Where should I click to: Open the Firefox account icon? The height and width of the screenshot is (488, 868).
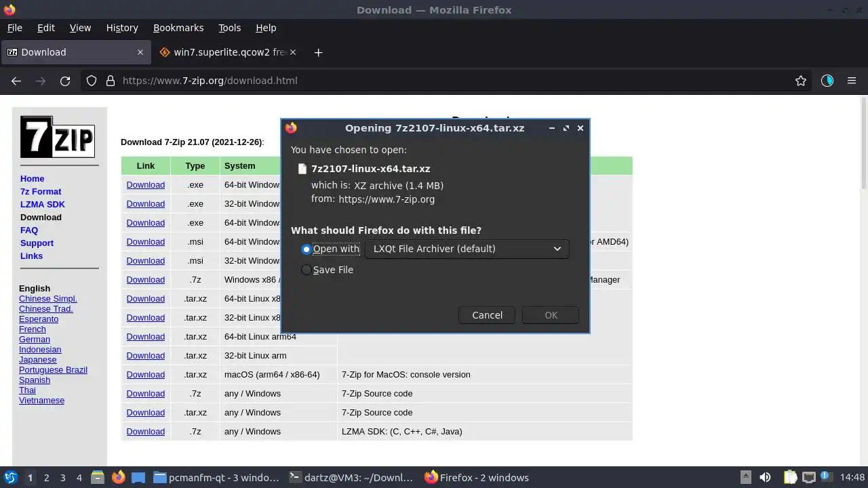coord(827,81)
